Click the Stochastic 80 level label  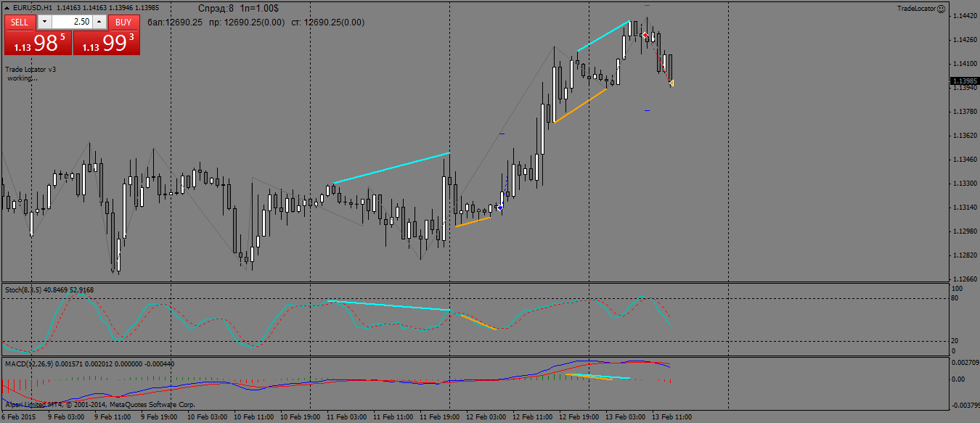(955, 297)
